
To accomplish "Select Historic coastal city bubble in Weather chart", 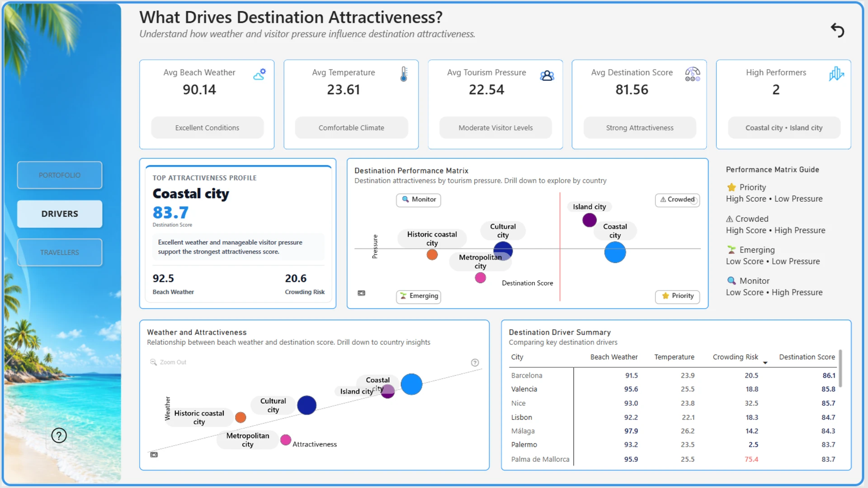I will click(x=241, y=418).
